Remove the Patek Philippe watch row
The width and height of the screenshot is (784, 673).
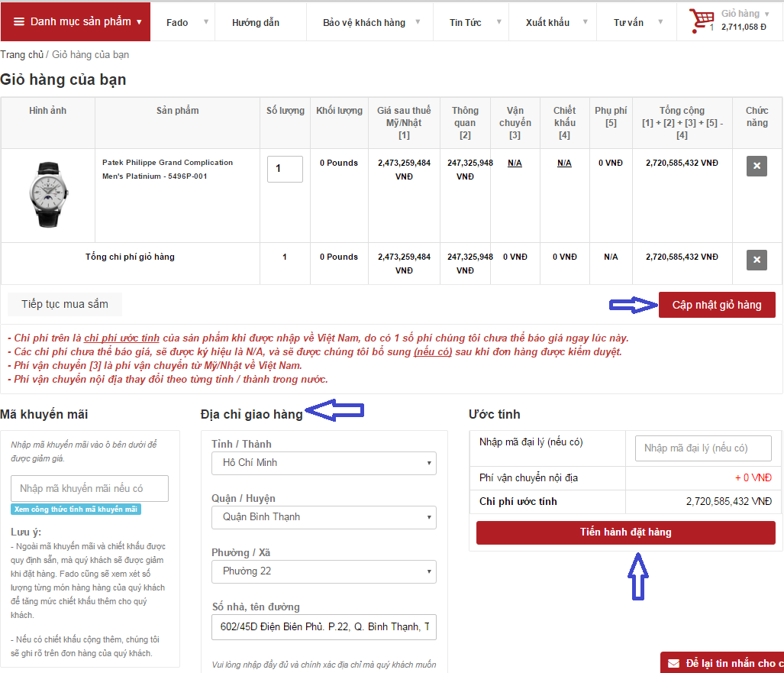757,166
